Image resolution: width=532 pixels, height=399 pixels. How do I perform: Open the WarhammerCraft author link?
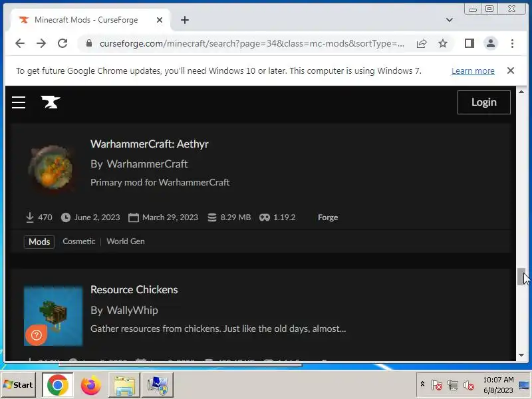click(147, 164)
